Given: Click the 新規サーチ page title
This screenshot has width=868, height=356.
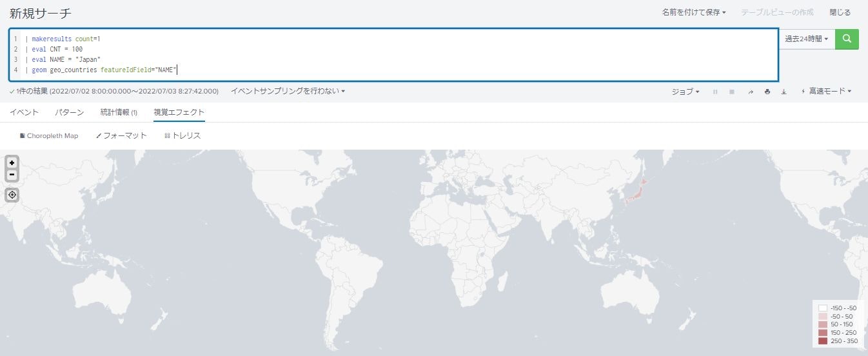Looking at the screenshot, I should 41,13.
